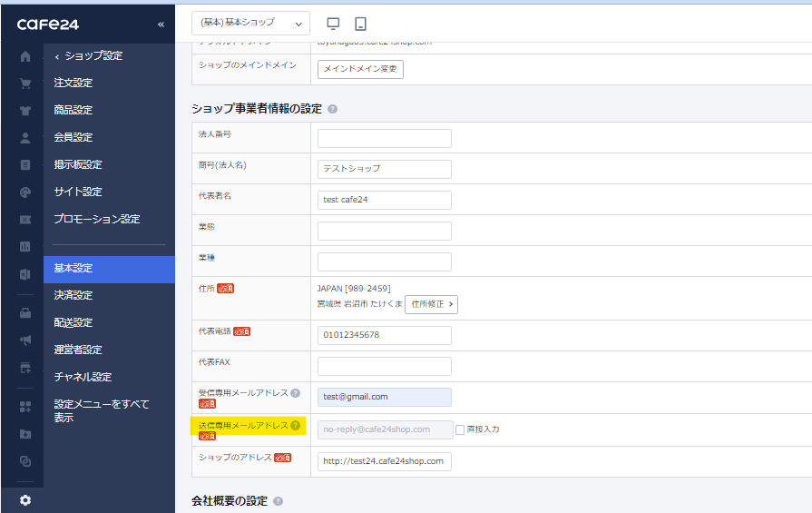This screenshot has height=513, width=812.
Task: Open 会員設定 menu item
Action: point(73,137)
